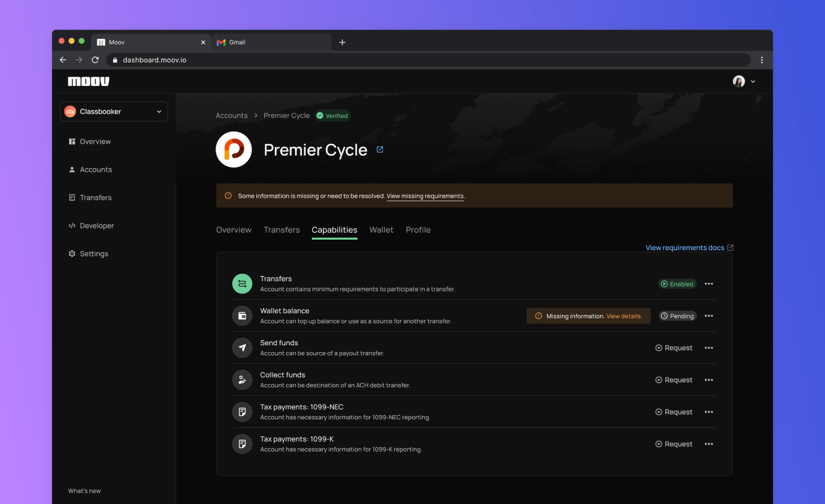This screenshot has width=825, height=504.
Task: Open more options for Transfers row
Action: coord(709,283)
